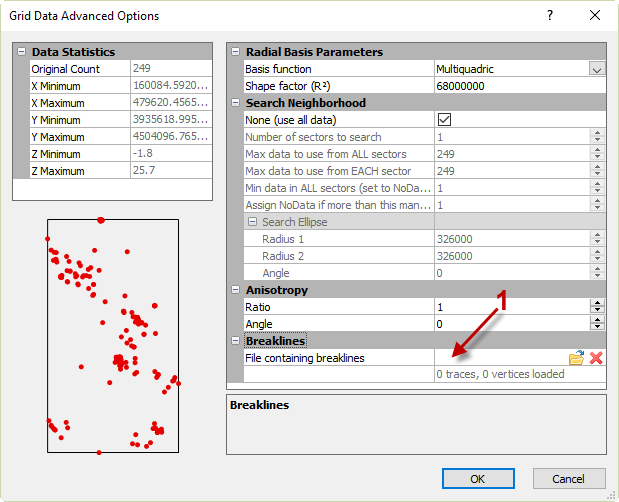Image resolution: width=619 pixels, height=502 pixels.
Task: Increase Radius 1 with up spinner
Action: coord(597,235)
